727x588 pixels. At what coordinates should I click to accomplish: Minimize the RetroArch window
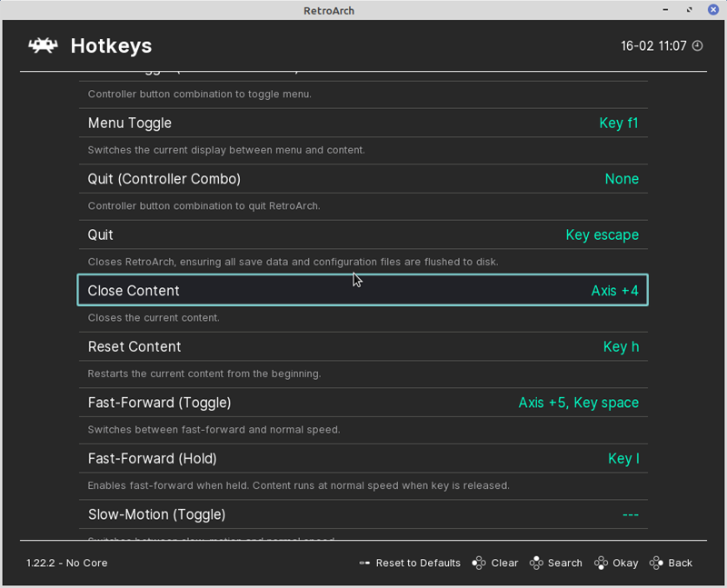tap(667, 10)
